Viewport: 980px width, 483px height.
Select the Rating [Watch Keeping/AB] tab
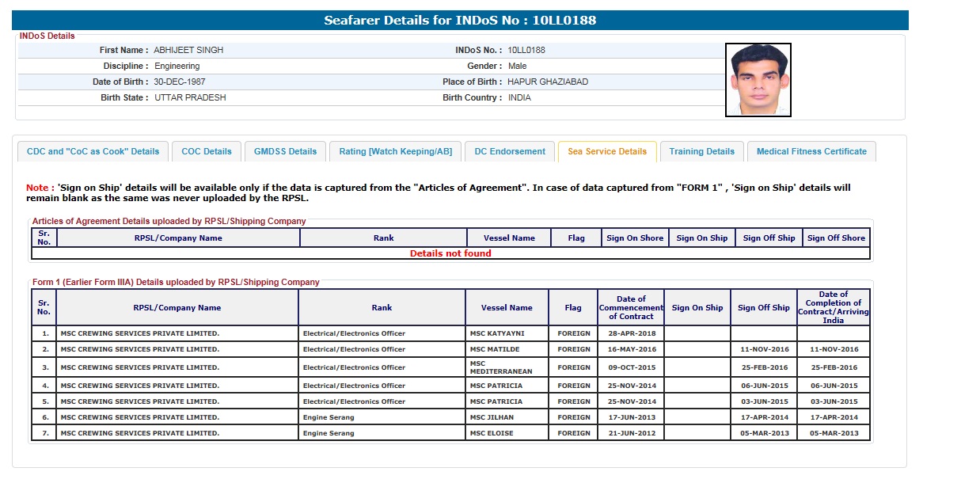click(x=395, y=151)
